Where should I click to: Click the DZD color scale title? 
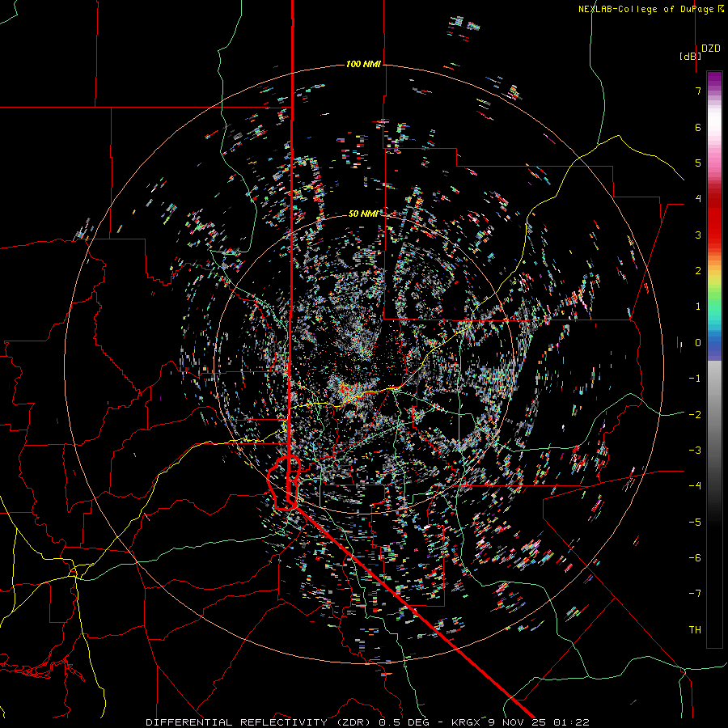711,49
